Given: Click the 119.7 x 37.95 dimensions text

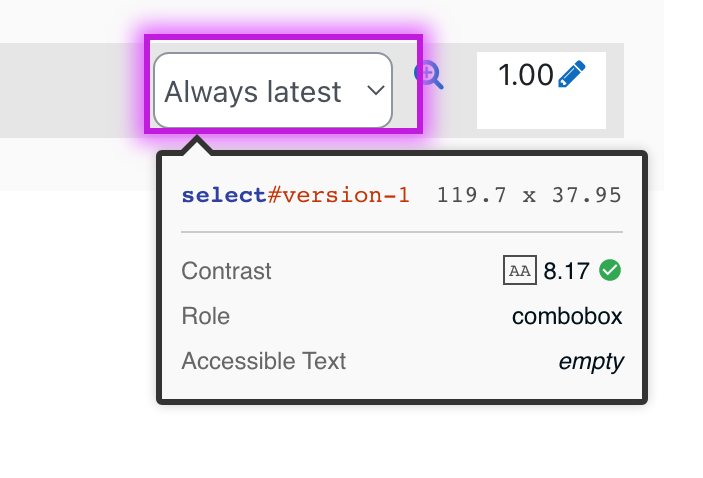Looking at the screenshot, I should tap(529, 195).
